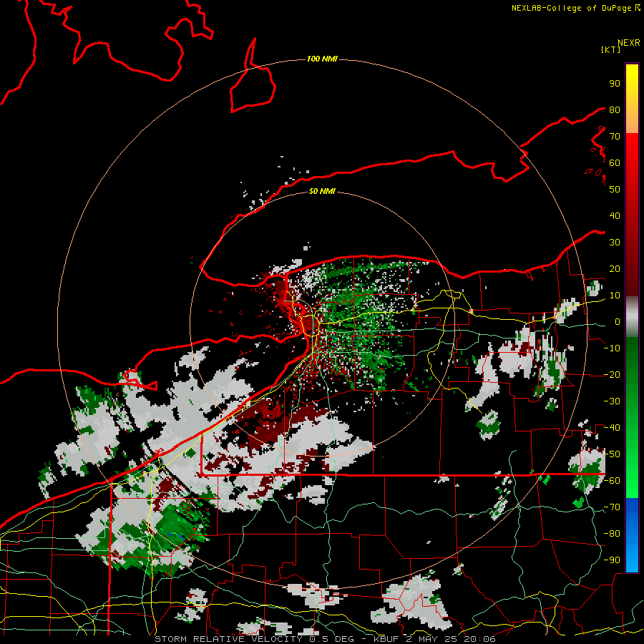Click the 40 value on the velocity scale
Screen dimensions: 644x644
click(x=615, y=216)
